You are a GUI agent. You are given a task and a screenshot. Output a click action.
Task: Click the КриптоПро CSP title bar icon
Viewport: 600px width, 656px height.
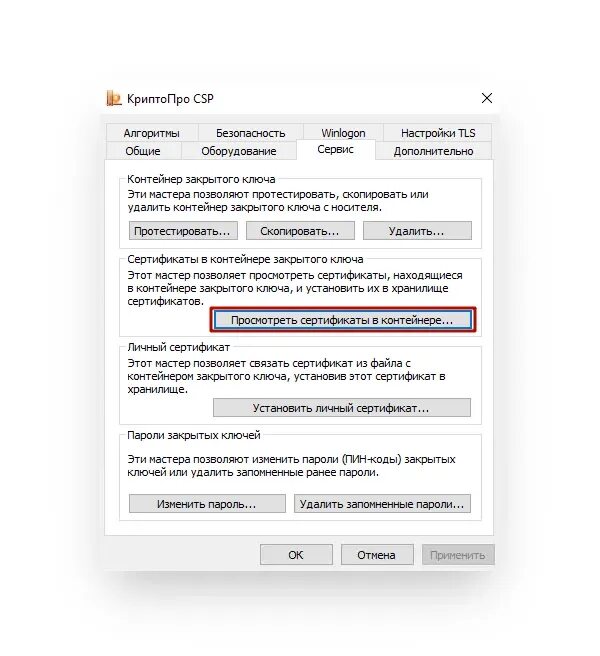click(x=113, y=99)
